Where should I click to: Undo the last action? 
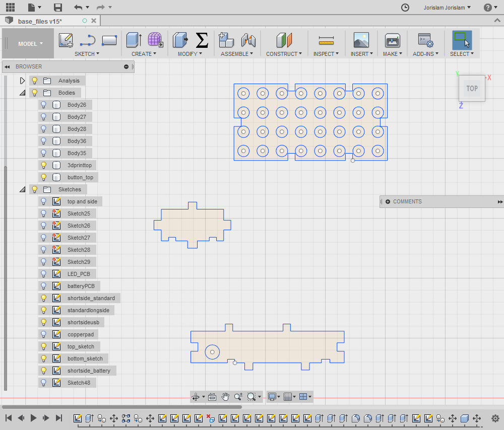click(x=78, y=7)
